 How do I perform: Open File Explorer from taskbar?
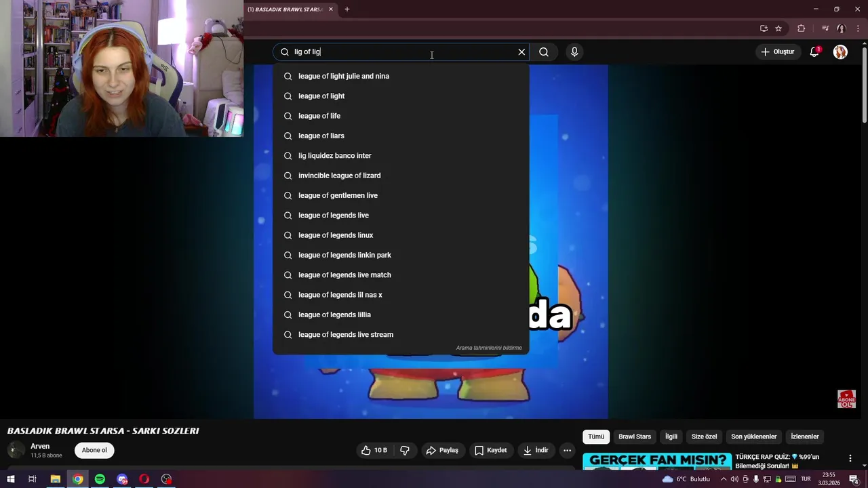coord(56,479)
